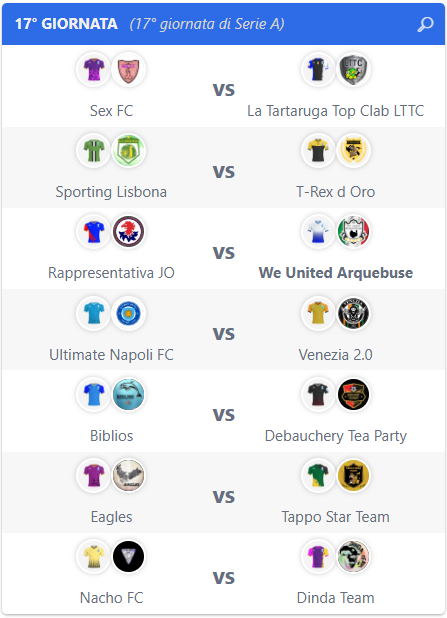Image resolution: width=447 pixels, height=618 pixels.
Task: Open T-Rex d Oro yellow crest
Action: pyautogui.click(x=353, y=151)
